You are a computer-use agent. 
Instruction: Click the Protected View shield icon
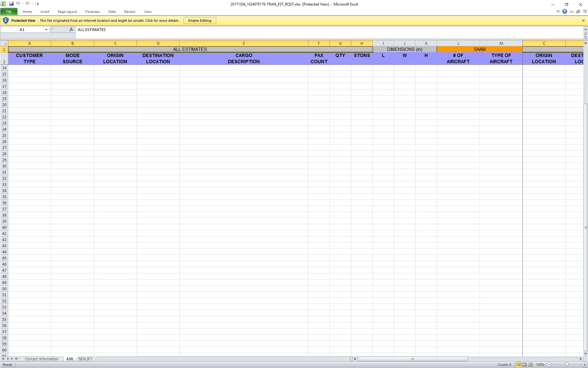click(6, 21)
